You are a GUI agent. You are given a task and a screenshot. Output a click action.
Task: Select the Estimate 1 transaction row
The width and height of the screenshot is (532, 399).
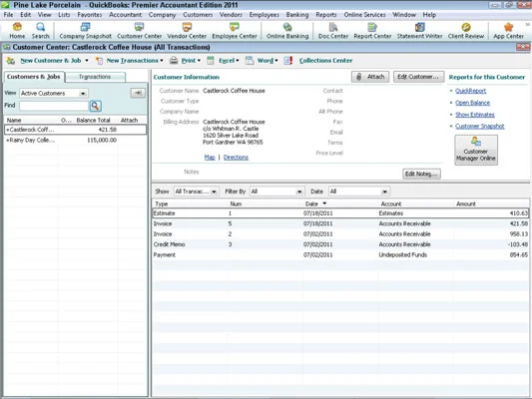click(340, 213)
